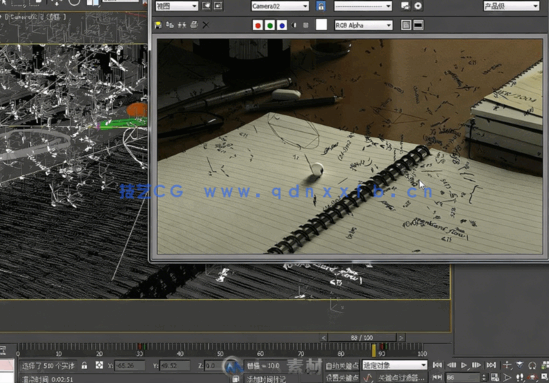Play the animation
This screenshot has width=549, height=383.
click(464, 365)
